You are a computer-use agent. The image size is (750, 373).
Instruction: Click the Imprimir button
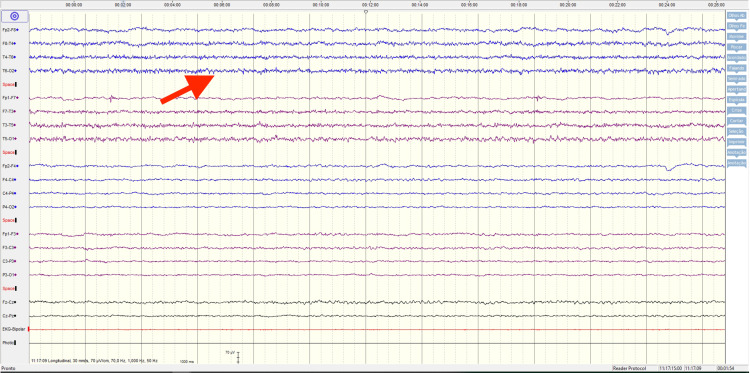click(736, 142)
